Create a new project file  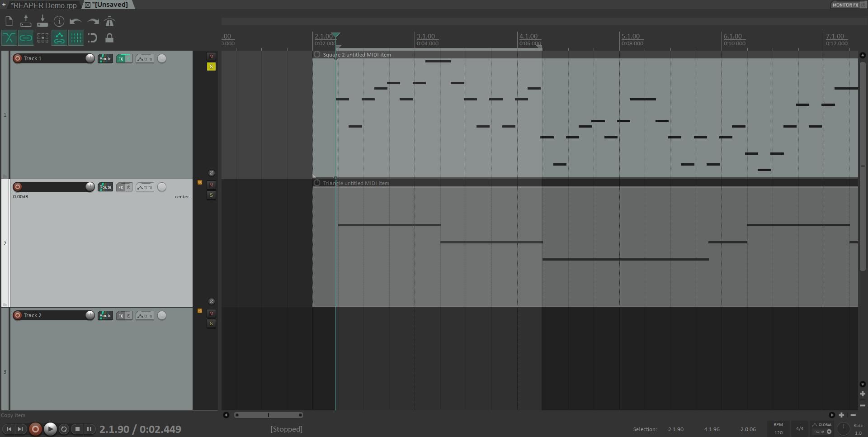(x=9, y=21)
